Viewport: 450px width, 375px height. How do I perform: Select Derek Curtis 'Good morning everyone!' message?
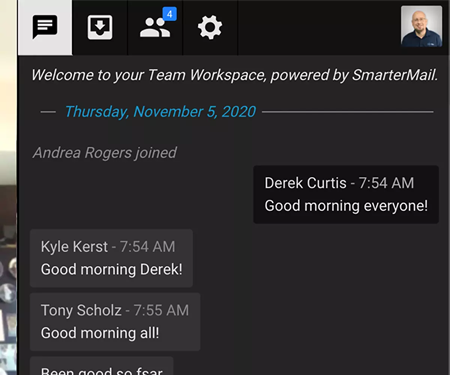[x=346, y=194]
